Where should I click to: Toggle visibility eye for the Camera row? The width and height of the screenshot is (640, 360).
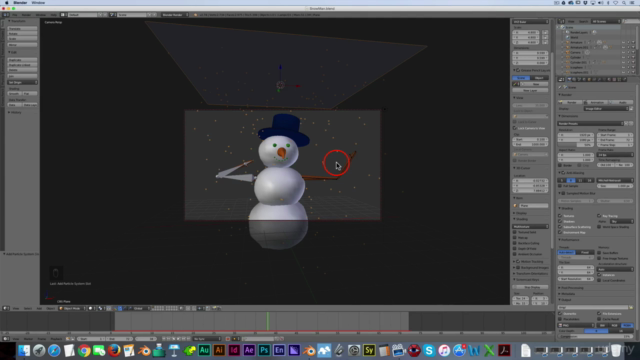point(623,52)
